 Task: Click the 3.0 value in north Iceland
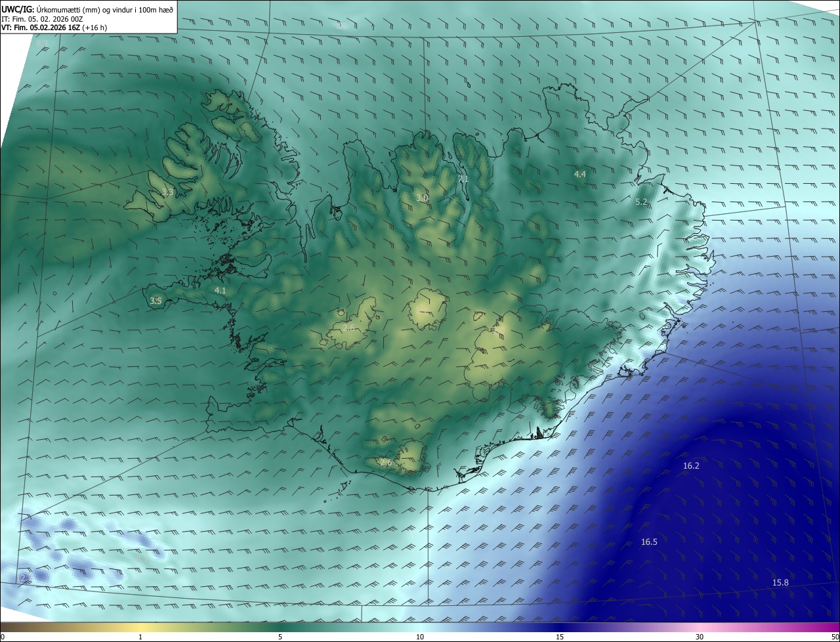click(x=422, y=198)
